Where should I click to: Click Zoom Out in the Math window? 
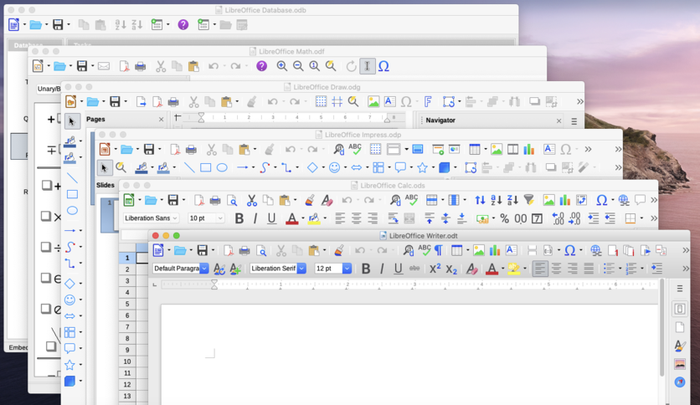point(298,66)
